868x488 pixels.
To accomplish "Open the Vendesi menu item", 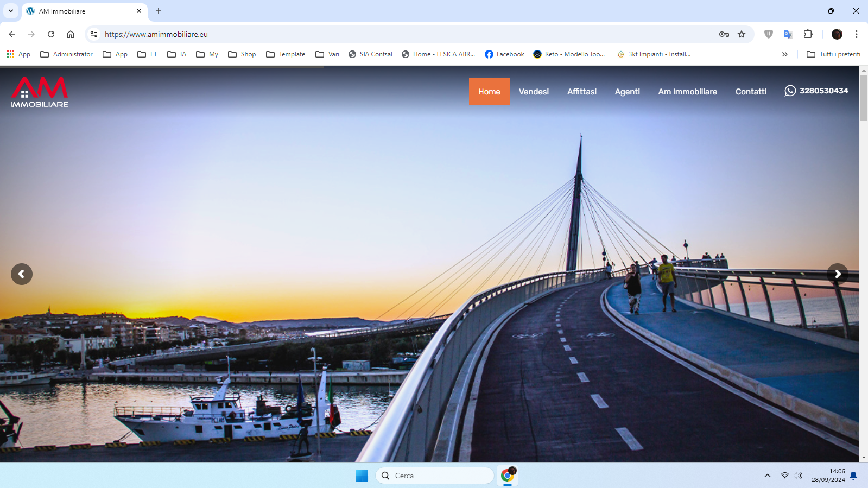I will point(534,92).
